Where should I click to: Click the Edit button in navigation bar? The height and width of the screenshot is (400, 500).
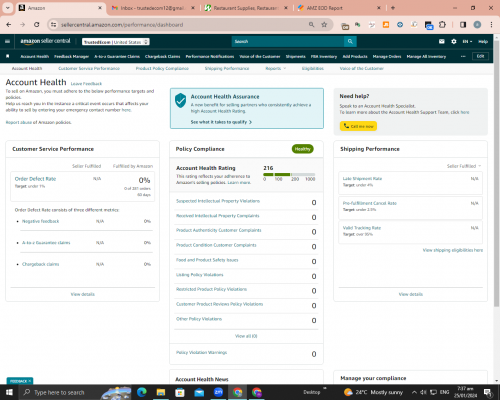pos(480,56)
